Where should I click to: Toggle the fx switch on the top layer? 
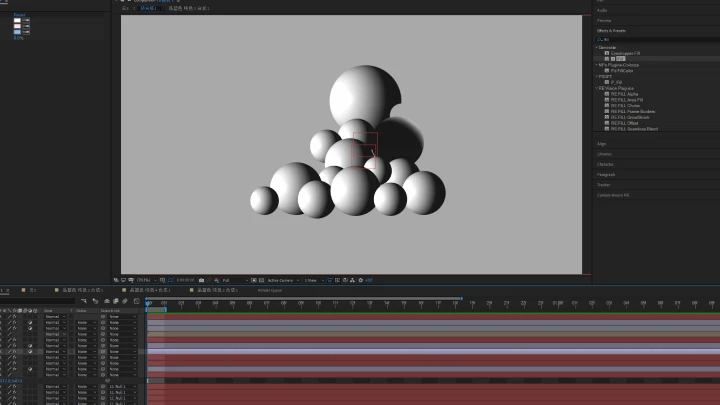click(x=14, y=317)
